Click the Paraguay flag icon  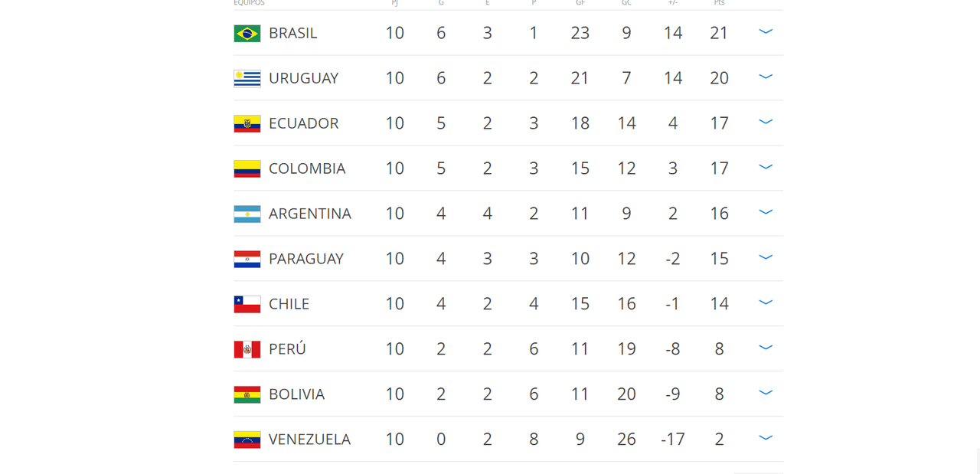click(x=247, y=259)
